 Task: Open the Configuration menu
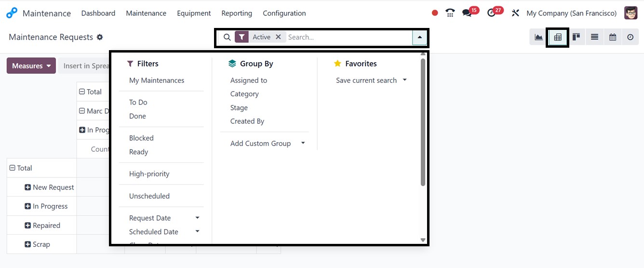(284, 13)
